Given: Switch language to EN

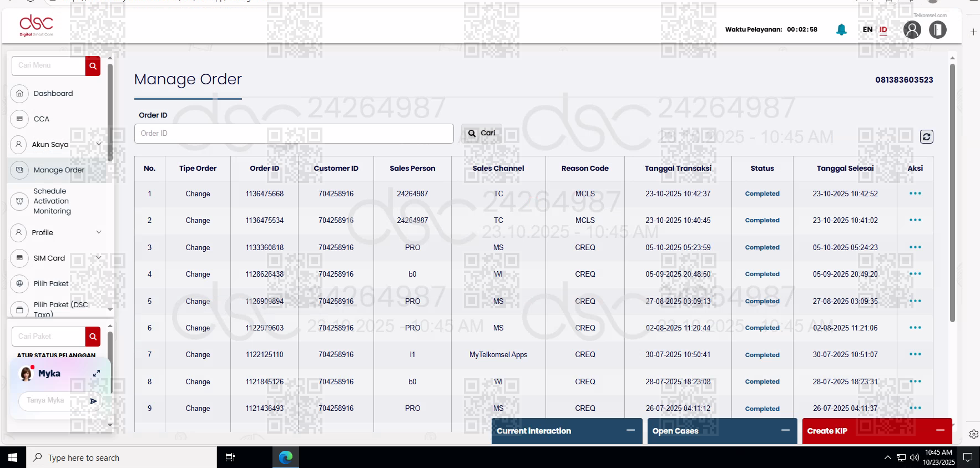Looking at the screenshot, I should [x=867, y=29].
